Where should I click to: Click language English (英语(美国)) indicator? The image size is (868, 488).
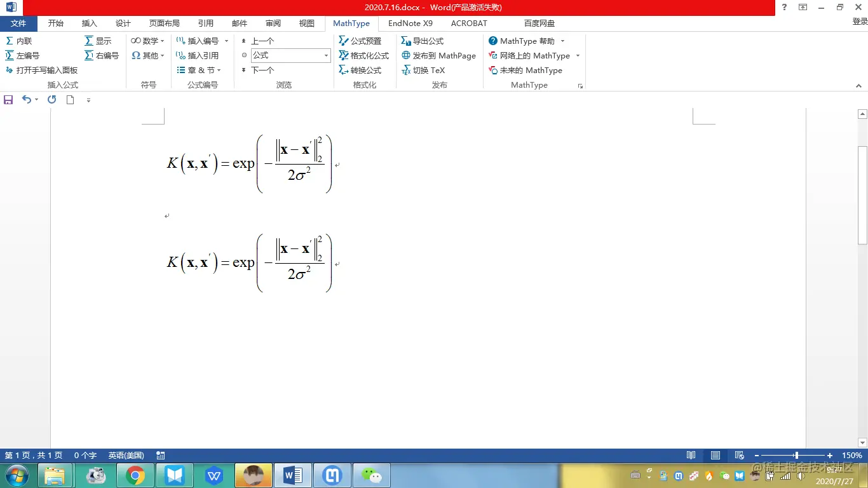pyautogui.click(x=126, y=456)
